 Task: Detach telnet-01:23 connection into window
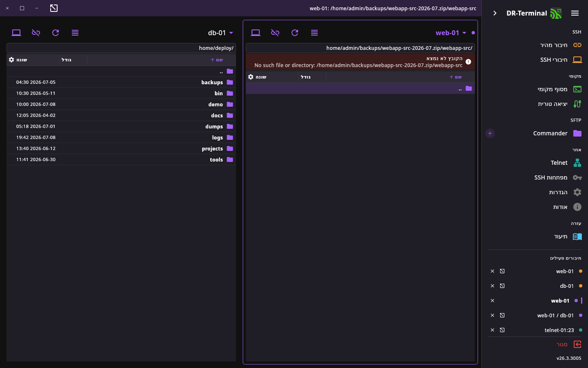[502, 330]
